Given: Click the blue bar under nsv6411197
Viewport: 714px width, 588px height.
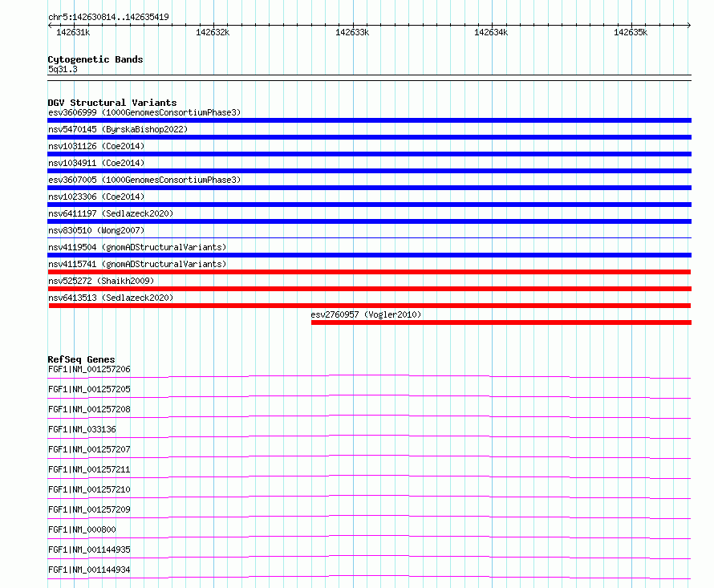Looking at the screenshot, I should point(369,221).
